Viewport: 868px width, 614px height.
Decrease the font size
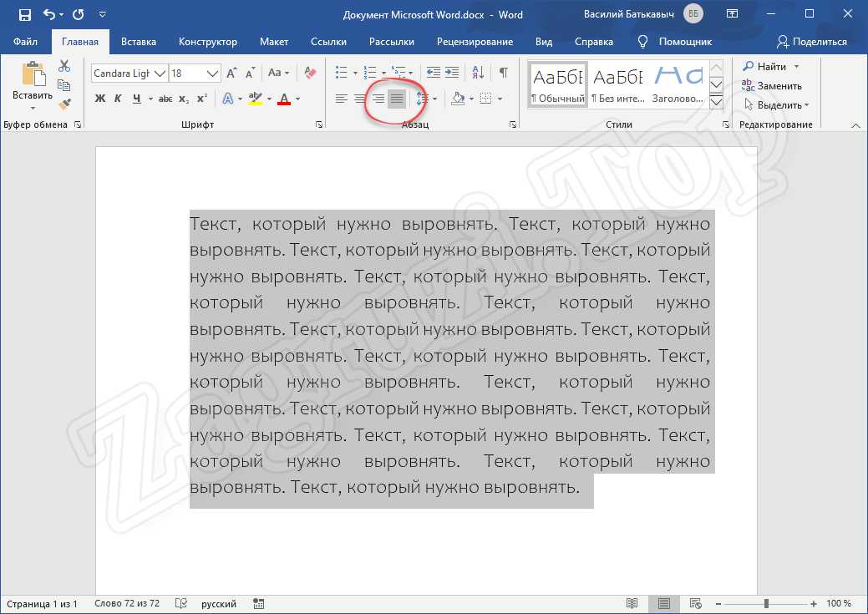pos(251,73)
